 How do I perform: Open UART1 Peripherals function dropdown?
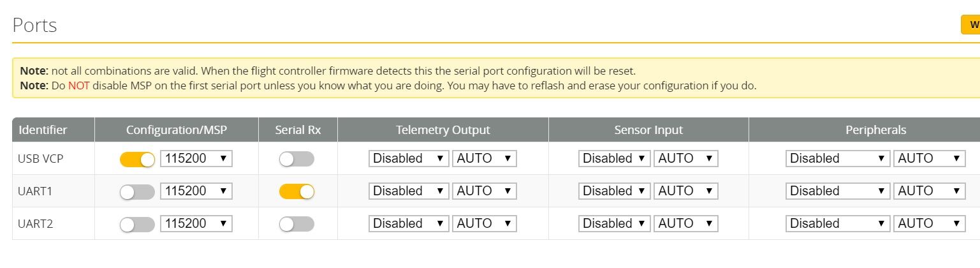coord(838,191)
